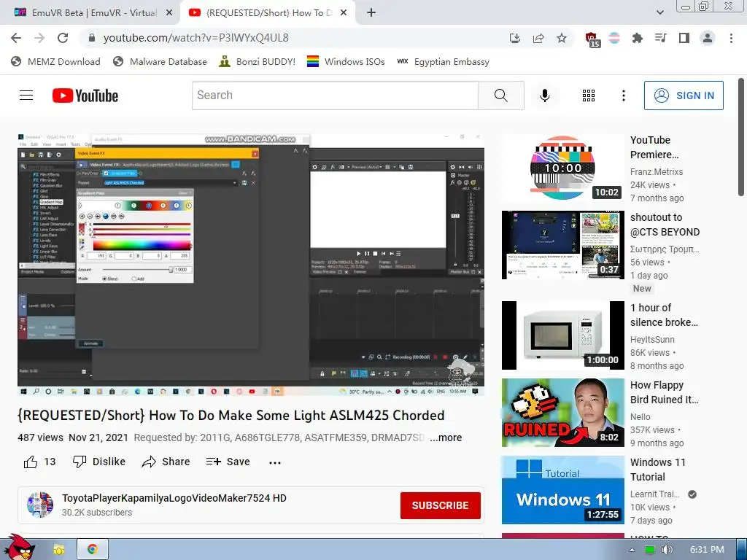Bookmark this page with the star
This screenshot has height=560, width=747.
point(562,38)
